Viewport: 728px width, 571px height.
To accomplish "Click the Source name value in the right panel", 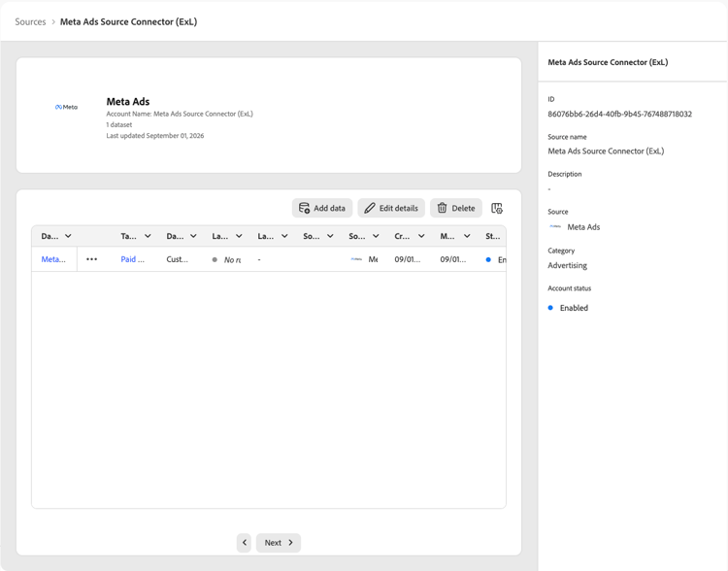I will click(x=606, y=151).
